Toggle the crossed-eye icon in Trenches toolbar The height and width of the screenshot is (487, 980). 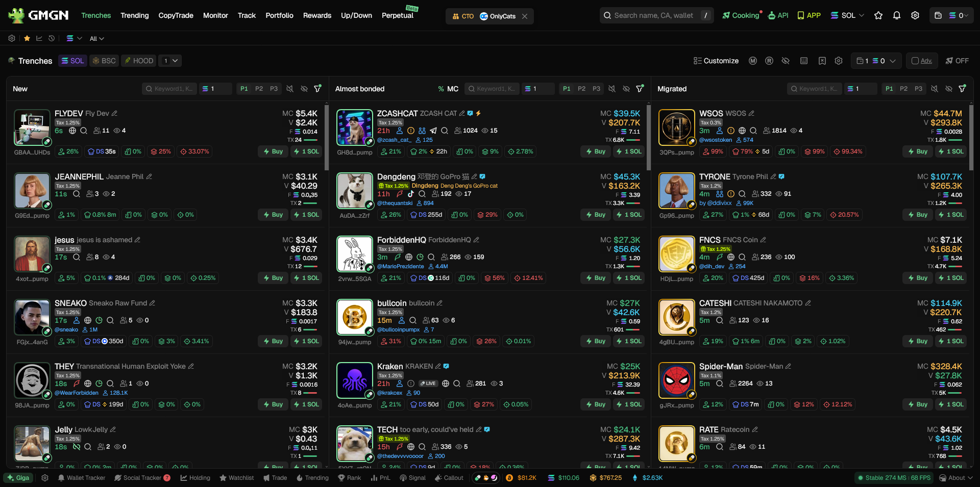[x=786, y=61]
